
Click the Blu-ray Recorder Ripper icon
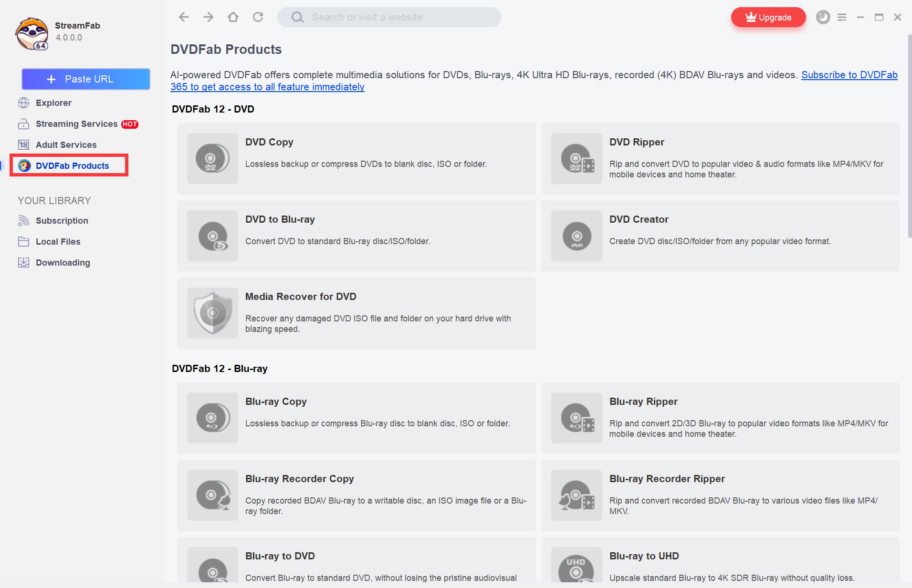pyautogui.click(x=577, y=495)
